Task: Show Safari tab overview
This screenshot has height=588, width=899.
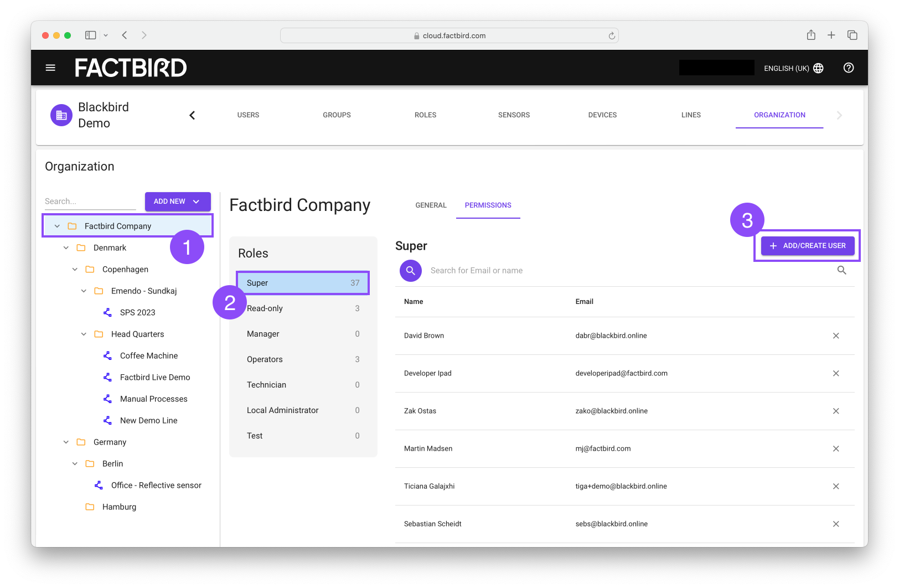Action: (x=852, y=35)
